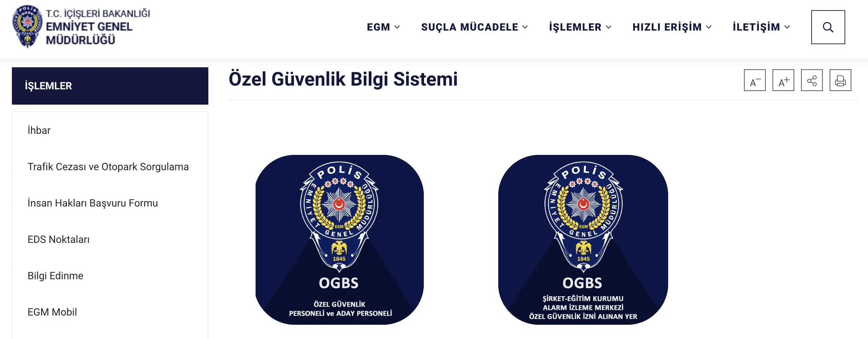Select İhbar in the sidebar

39,130
